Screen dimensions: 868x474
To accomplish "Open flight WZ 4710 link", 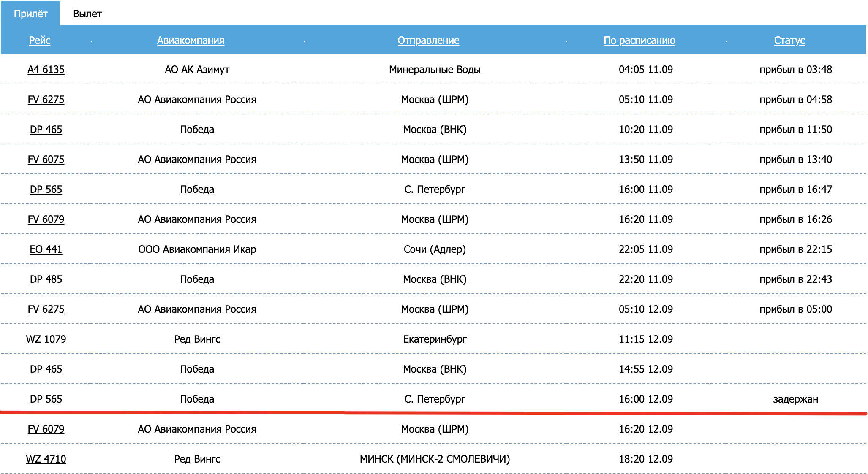I will click(46, 459).
